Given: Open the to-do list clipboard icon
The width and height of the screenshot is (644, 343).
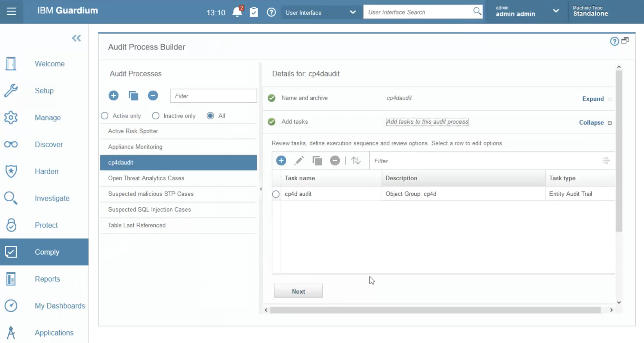Looking at the screenshot, I should tap(253, 12).
